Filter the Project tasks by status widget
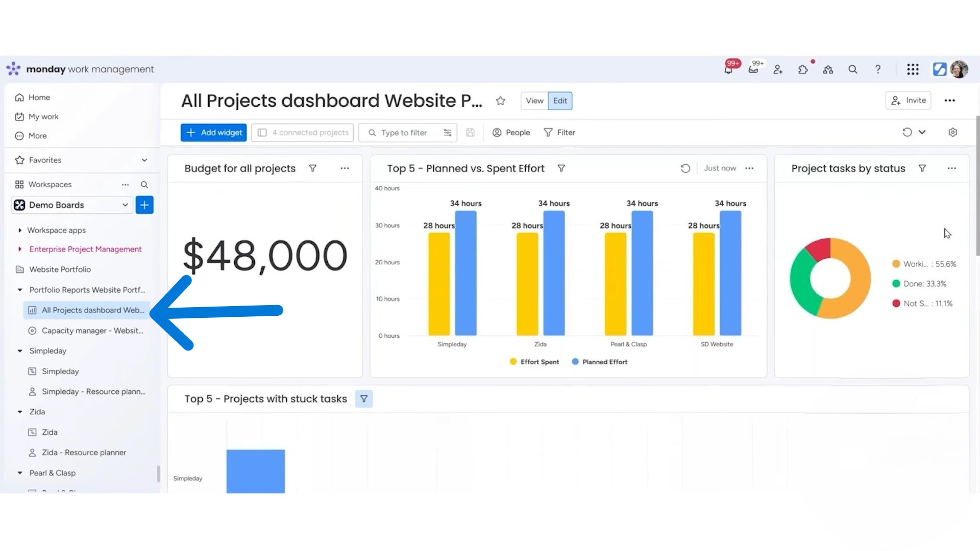980x551 pixels. click(922, 168)
